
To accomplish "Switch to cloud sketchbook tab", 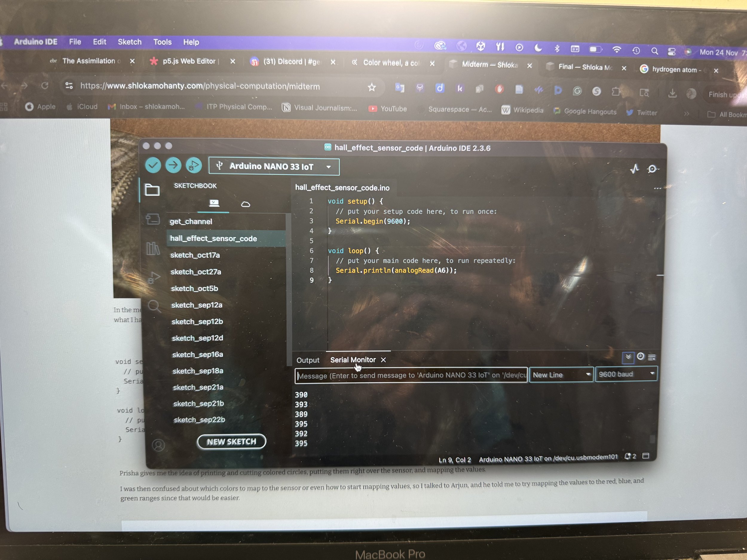I will pyautogui.click(x=246, y=204).
